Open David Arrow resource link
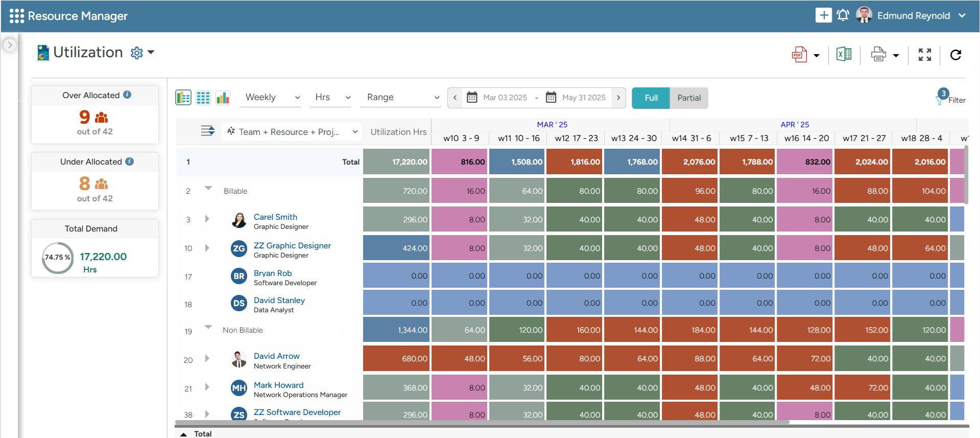The width and height of the screenshot is (980, 438). pyautogui.click(x=276, y=356)
